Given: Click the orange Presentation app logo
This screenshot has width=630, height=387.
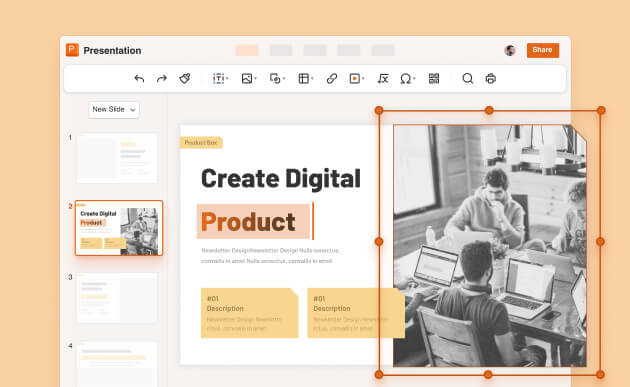Looking at the screenshot, I should [x=72, y=50].
